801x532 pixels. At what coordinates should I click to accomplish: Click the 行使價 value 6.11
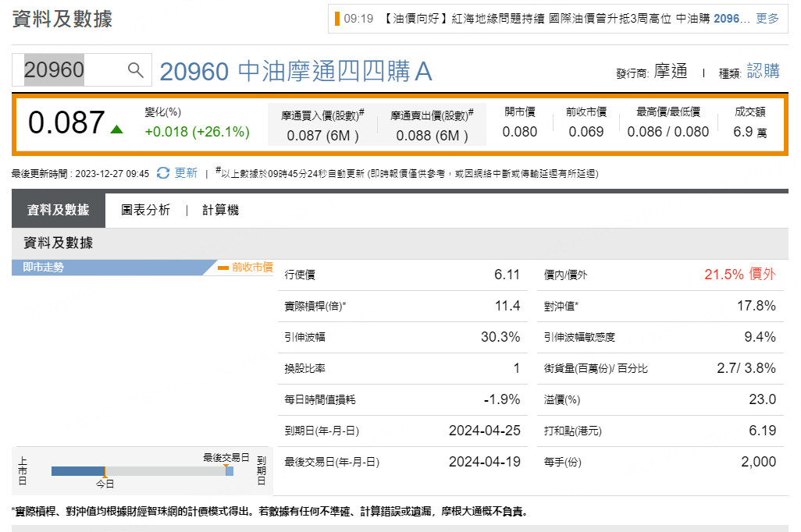click(507, 275)
